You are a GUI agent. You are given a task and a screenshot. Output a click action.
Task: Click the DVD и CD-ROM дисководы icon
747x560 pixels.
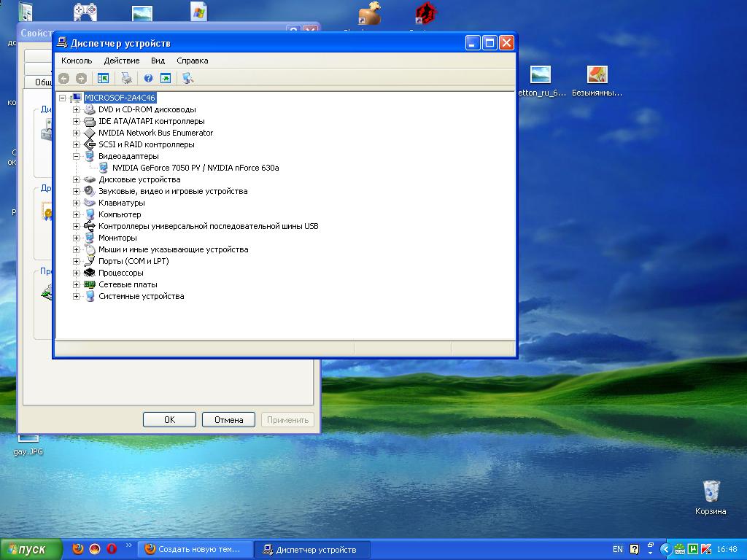[x=90, y=109]
